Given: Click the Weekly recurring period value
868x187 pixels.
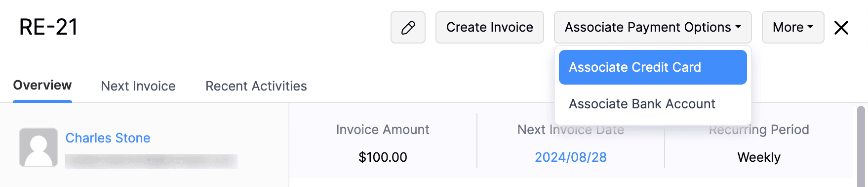Looking at the screenshot, I should pos(759,157).
